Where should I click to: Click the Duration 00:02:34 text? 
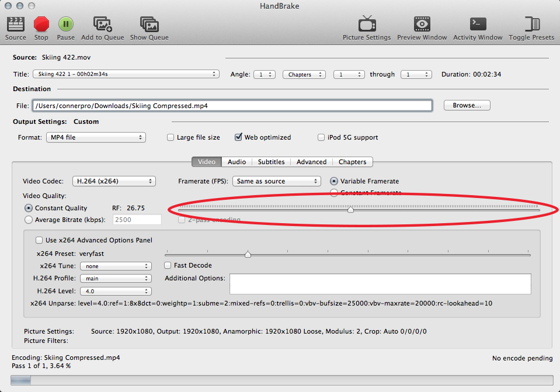[x=471, y=74]
